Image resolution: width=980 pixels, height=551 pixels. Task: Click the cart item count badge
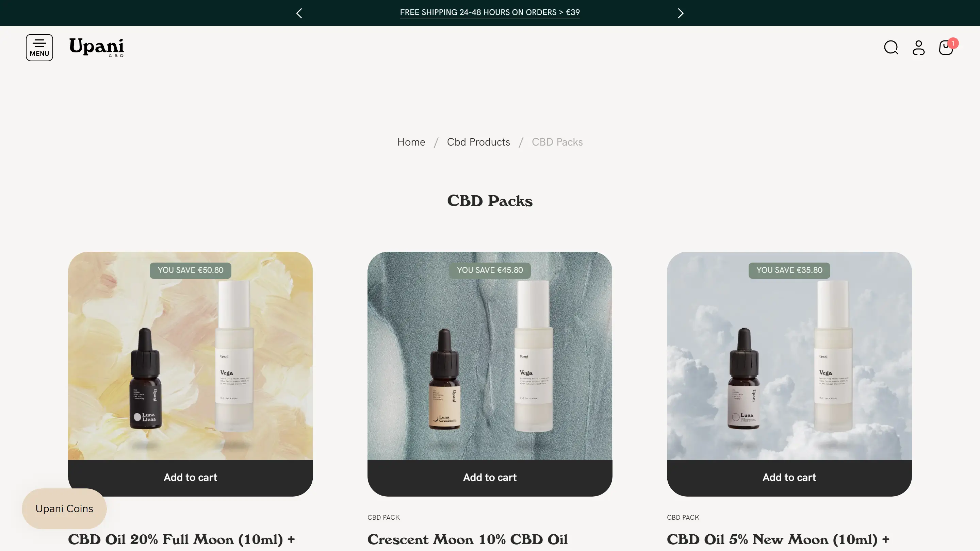(953, 43)
